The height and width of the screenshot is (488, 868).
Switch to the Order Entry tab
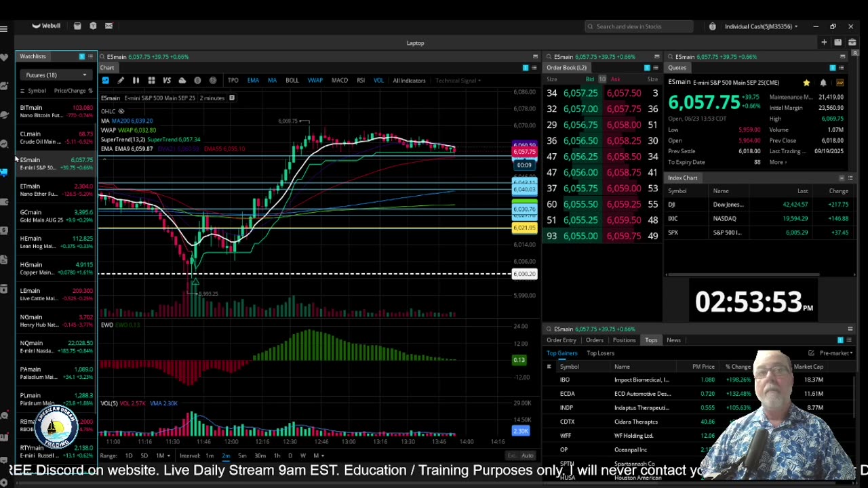(561, 340)
